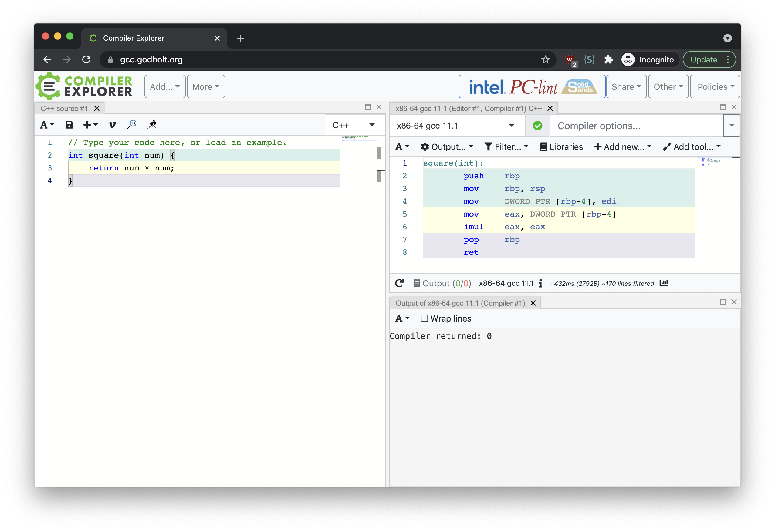Image resolution: width=775 pixels, height=532 pixels.
Task: Open output pane font size A menu
Action: tap(402, 318)
